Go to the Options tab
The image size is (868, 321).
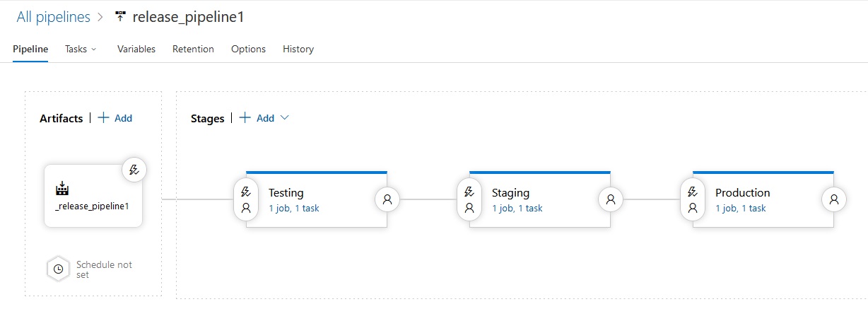click(248, 49)
